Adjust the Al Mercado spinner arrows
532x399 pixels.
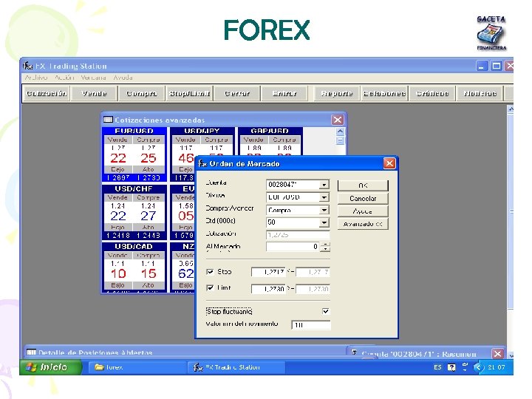pyautogui.click(x=325, y=247)
